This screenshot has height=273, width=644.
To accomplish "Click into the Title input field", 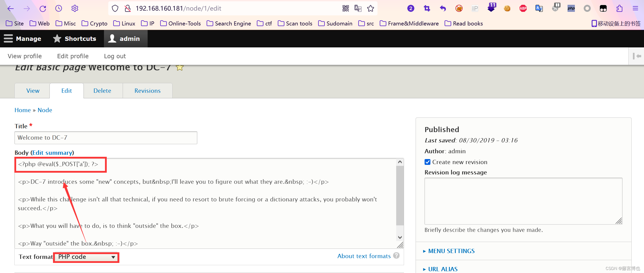I will (106, 138).
